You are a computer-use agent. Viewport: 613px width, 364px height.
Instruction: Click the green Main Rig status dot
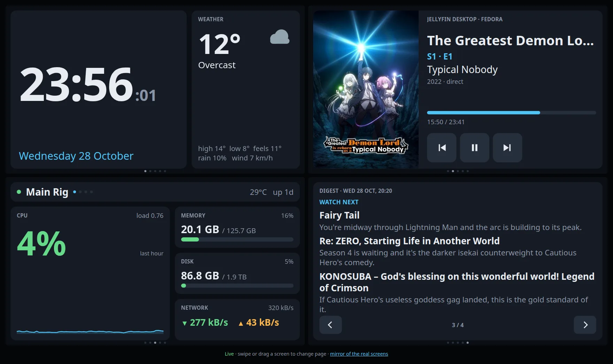click(19, 192)
